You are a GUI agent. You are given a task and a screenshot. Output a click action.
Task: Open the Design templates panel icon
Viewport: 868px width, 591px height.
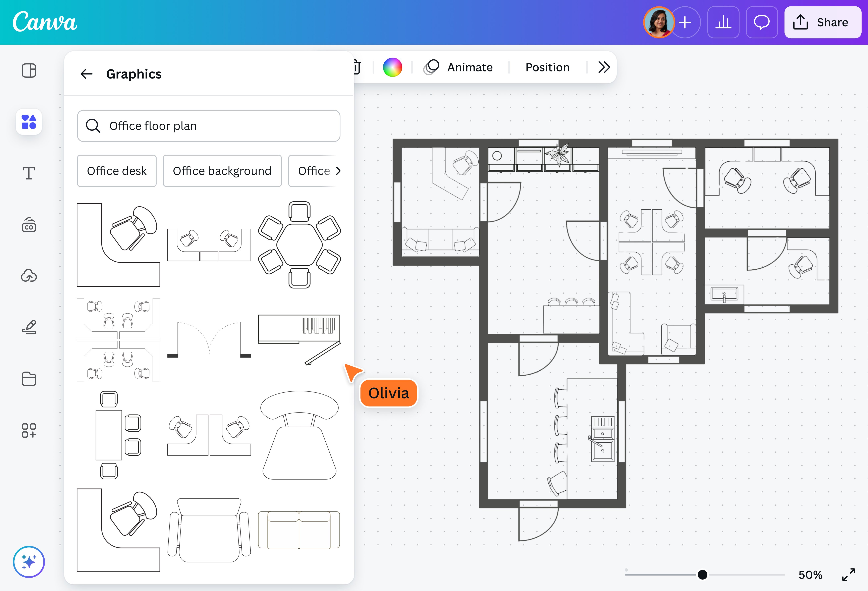(29, 70)
